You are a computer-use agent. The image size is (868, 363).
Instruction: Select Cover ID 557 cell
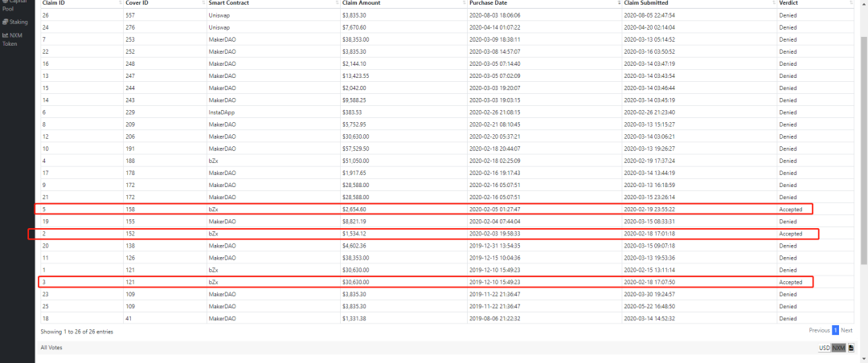click(165, 15)
